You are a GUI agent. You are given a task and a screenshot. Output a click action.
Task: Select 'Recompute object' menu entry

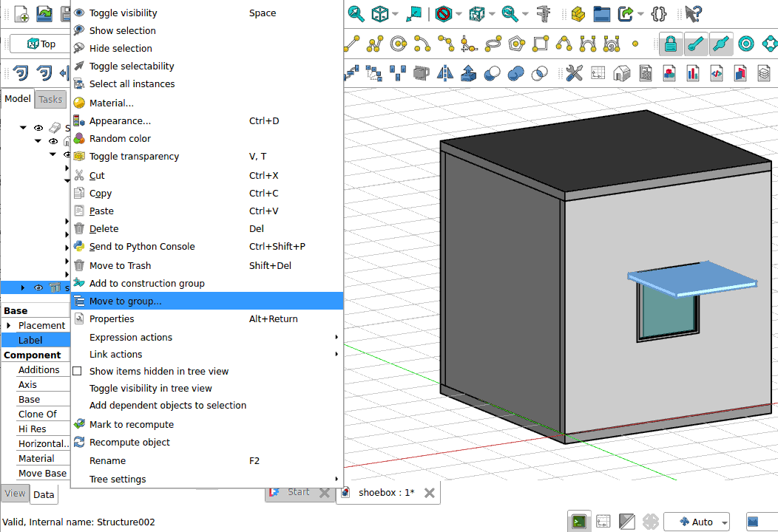(x=129, y=442)
